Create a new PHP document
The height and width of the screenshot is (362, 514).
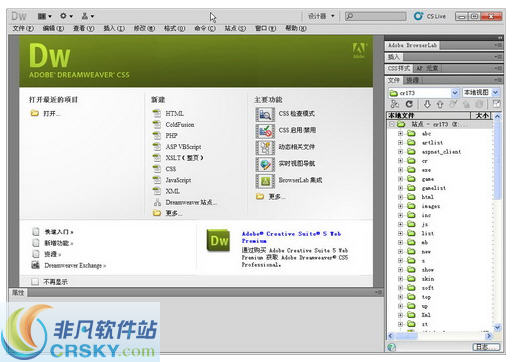171,136
